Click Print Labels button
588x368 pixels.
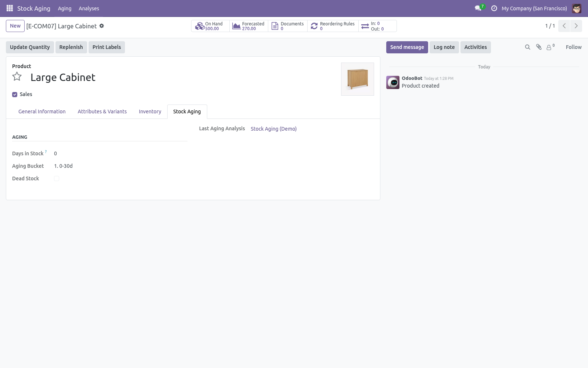(x=107, y=47)
